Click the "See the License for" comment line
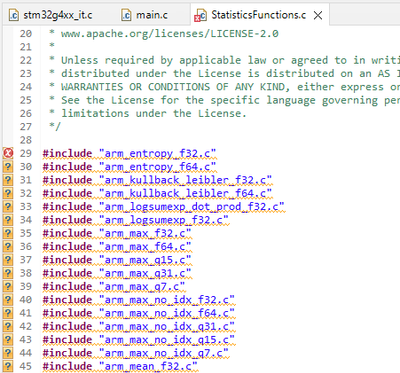 [x=224, y=100]
